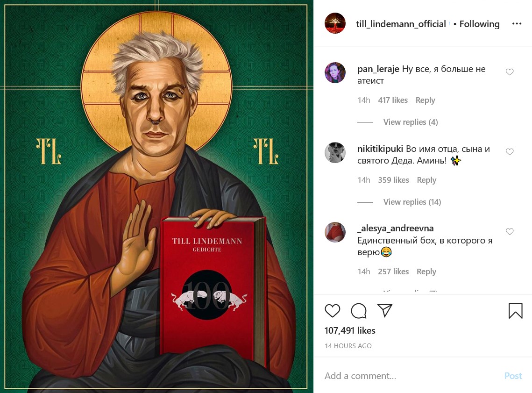Open the three-dot more options menu
Image resolution: width=532 pixels, height=393 pixels.
[x=517, y=23]
